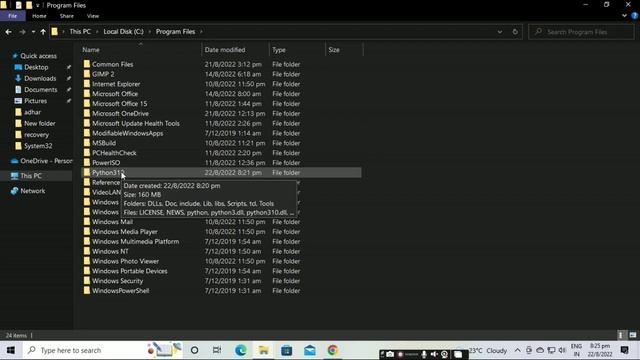Click Local Disk (C:) breadcrumb
Screen dimensions: 640x360
tap(123, 32)
